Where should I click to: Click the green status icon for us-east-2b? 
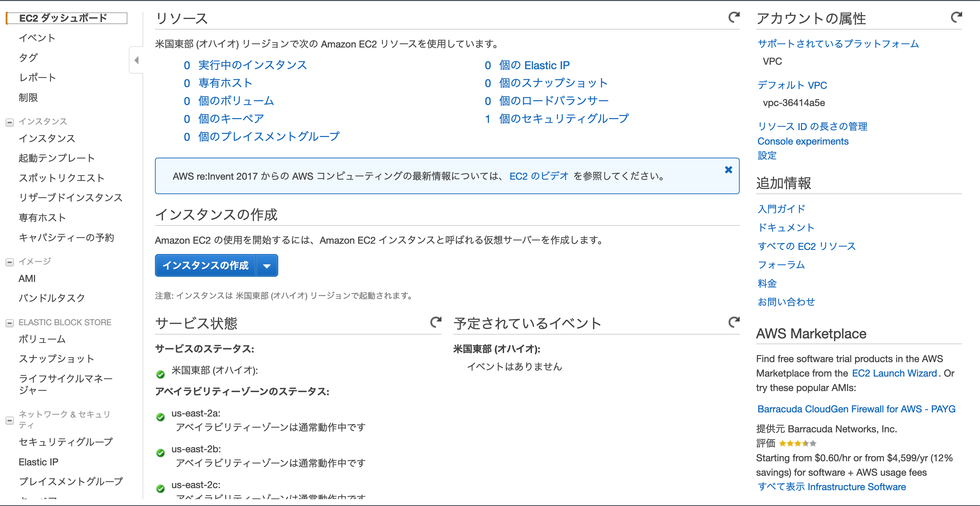[x=160, y=453]
